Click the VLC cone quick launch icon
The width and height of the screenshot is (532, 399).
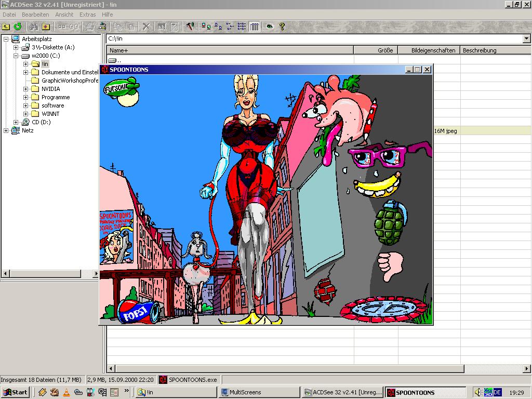(x=66, y=392)
